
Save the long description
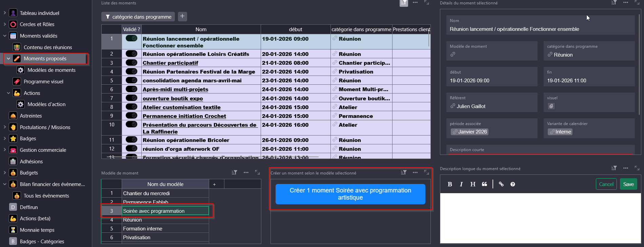point(628,184)
